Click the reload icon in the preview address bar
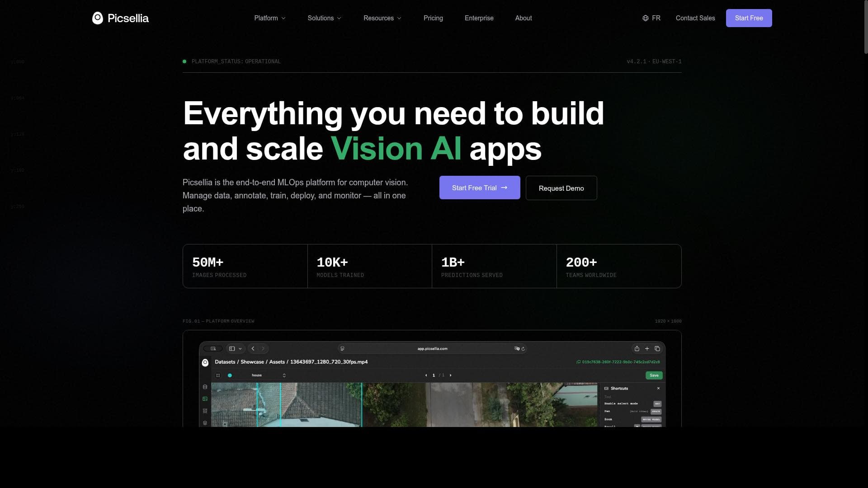 point(523,348)
